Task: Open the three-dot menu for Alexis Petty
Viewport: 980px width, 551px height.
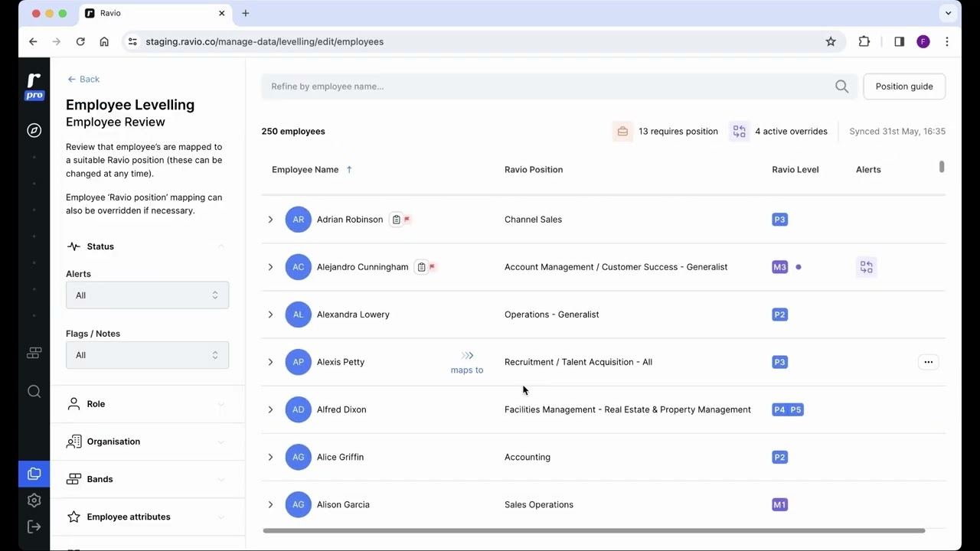Action: (928, 362)
